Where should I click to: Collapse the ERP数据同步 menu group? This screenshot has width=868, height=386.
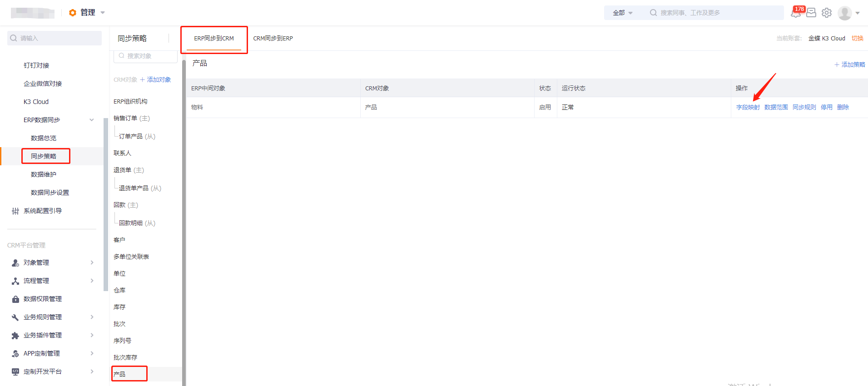click(x=92, y=120)
